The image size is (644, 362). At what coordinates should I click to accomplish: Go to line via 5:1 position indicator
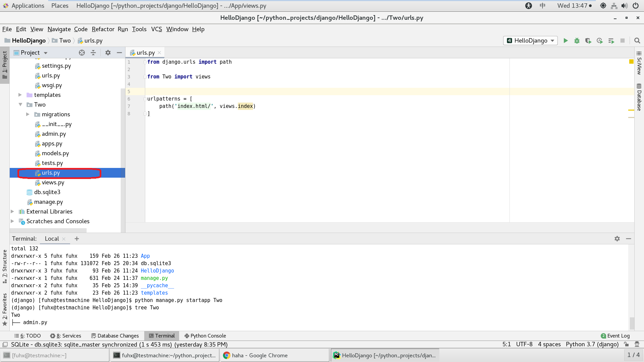click(x=506, y=344)
